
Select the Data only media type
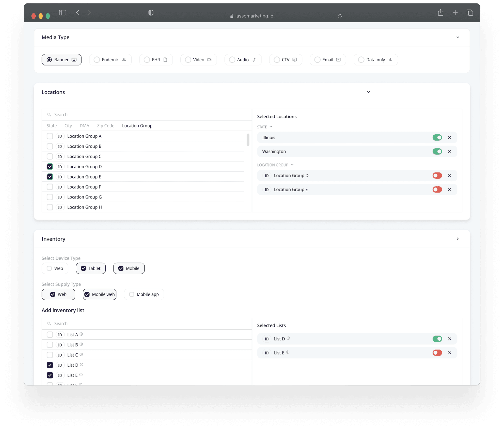376,60
